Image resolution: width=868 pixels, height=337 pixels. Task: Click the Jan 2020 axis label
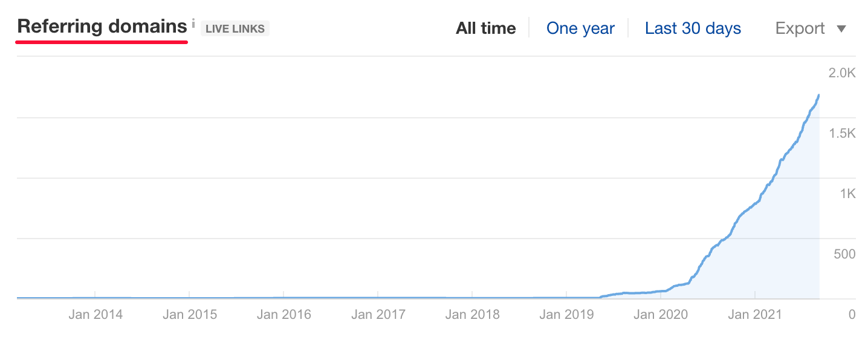[661, 315]
